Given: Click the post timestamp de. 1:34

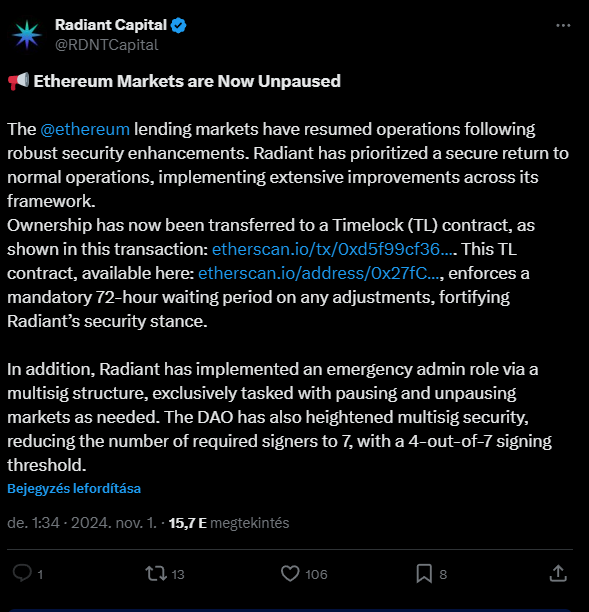Looking at the screenshot, I should [x=33, y=523].
